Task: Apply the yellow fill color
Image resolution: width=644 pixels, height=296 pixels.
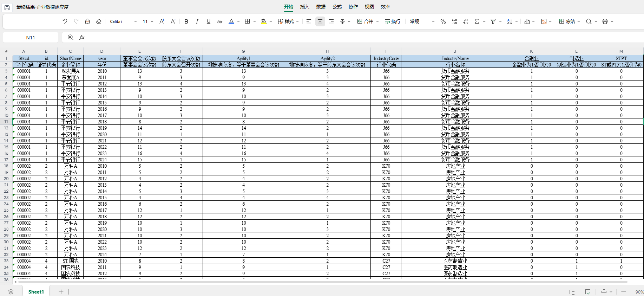Action: pos(264,21)
